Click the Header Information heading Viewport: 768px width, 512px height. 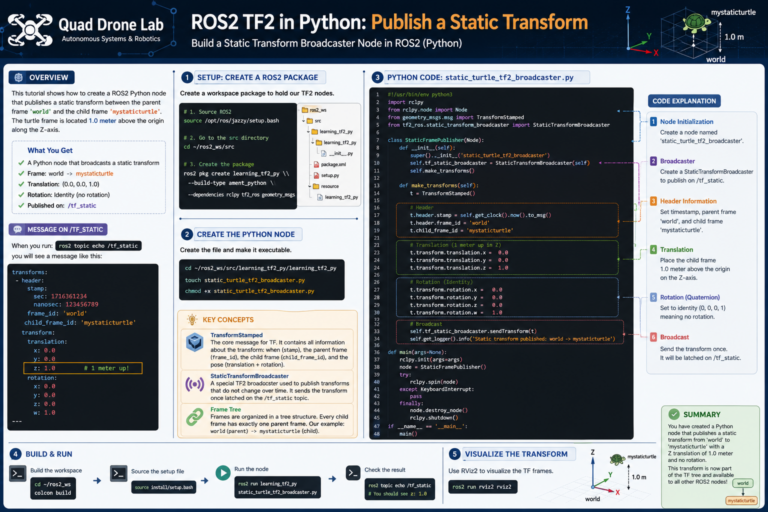[688, 201]
